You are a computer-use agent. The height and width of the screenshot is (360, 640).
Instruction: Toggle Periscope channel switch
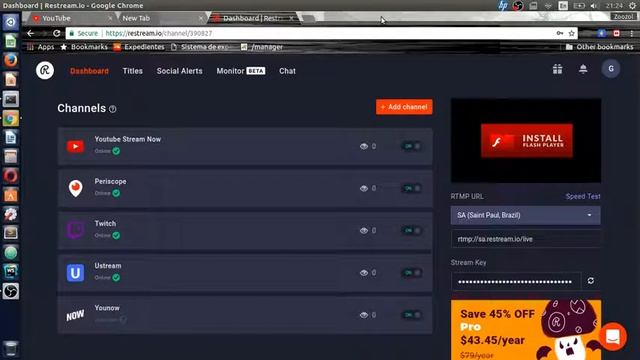411,188
